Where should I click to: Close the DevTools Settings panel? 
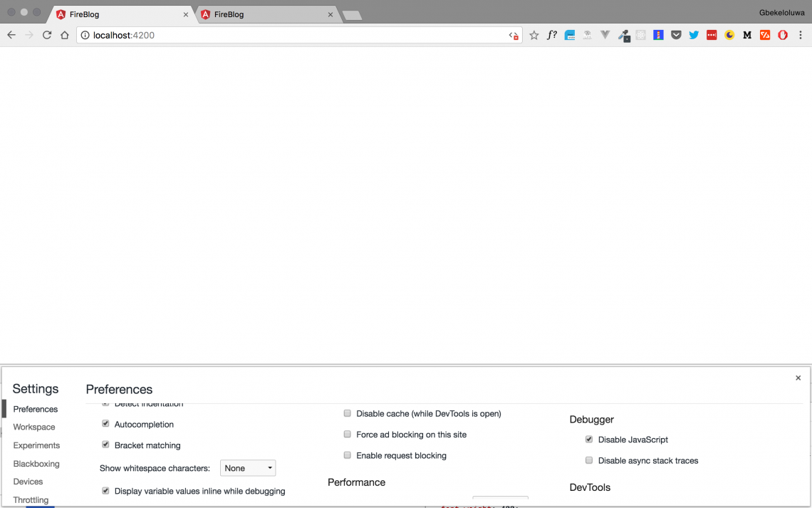click(798, 378)
